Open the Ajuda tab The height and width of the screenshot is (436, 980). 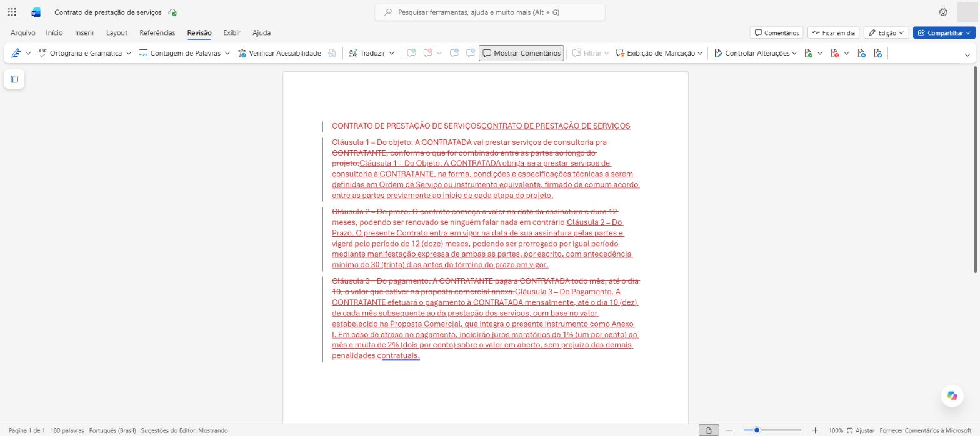click(x=261, y=32)
